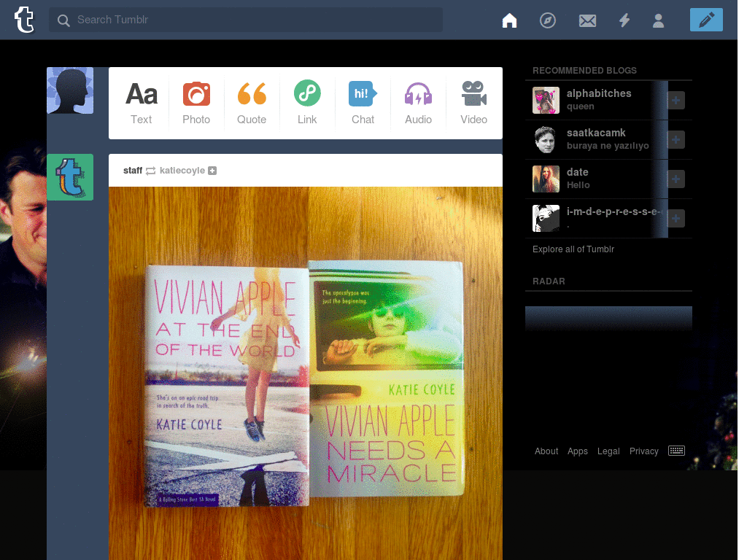Open the saatkacamk recommended blog
Image resolution: width=747 pixels, height=560 pixels.
click(x=596, y=133)
